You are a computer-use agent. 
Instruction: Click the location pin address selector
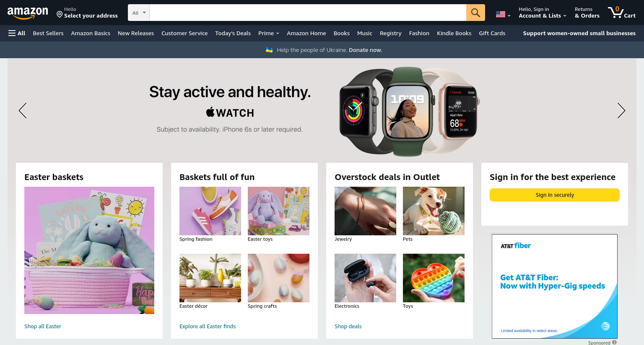[x=87, y=13]
